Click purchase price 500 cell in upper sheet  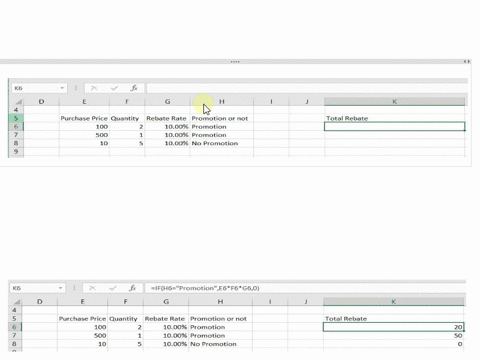point(84,135)
